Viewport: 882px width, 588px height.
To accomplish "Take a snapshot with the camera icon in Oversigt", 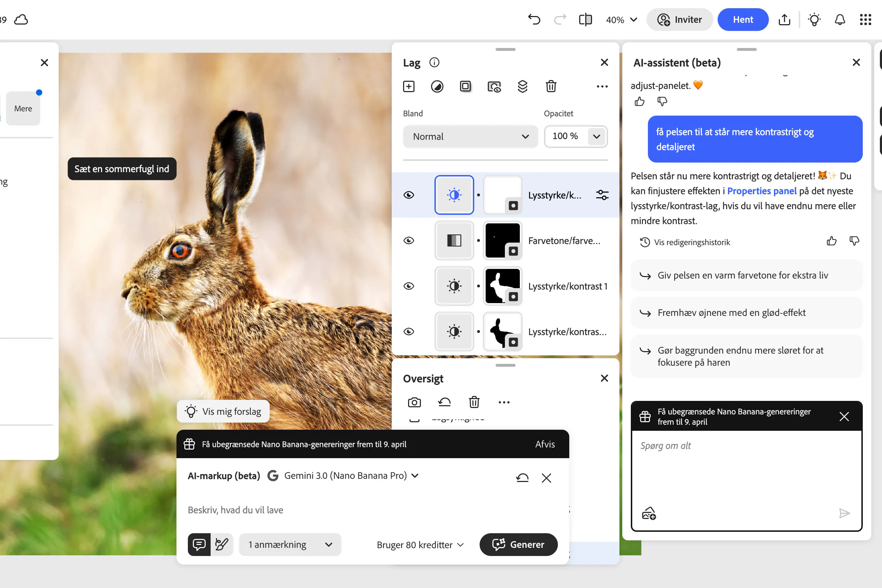I will coord(414,402).
